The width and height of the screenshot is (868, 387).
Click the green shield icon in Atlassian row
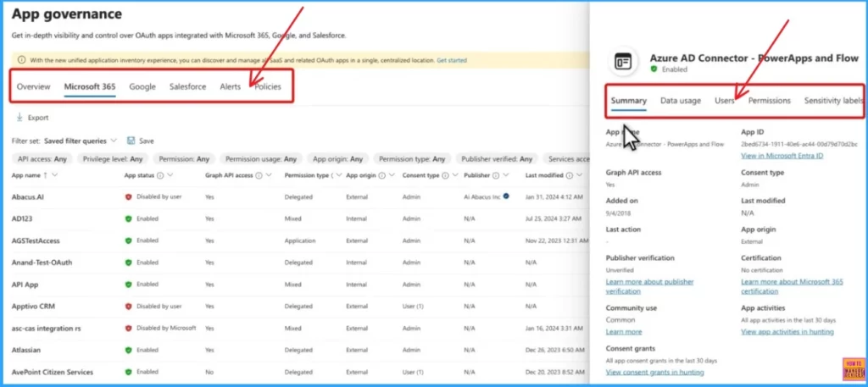click(129, 350)
